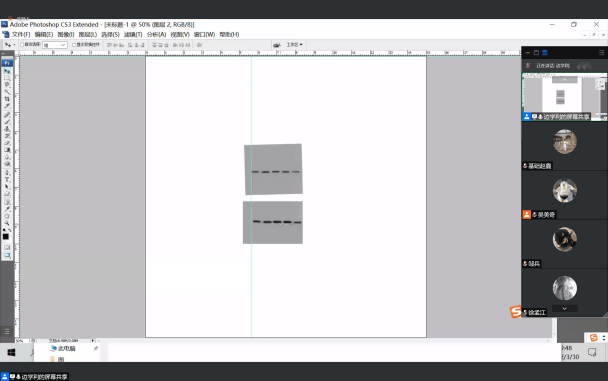Image resolution: width=608 pixels, height=381 pixels.
Task: Select the Magic Wand quick selection tool
Action: point(7,92)
